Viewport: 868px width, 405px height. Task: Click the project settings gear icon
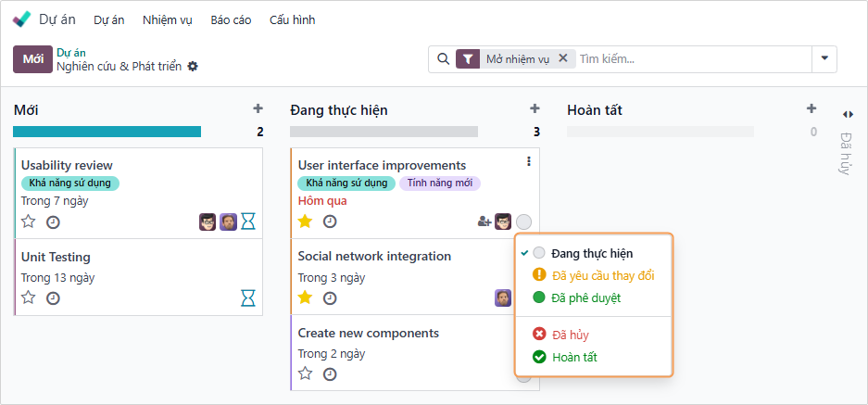(193, 67)
